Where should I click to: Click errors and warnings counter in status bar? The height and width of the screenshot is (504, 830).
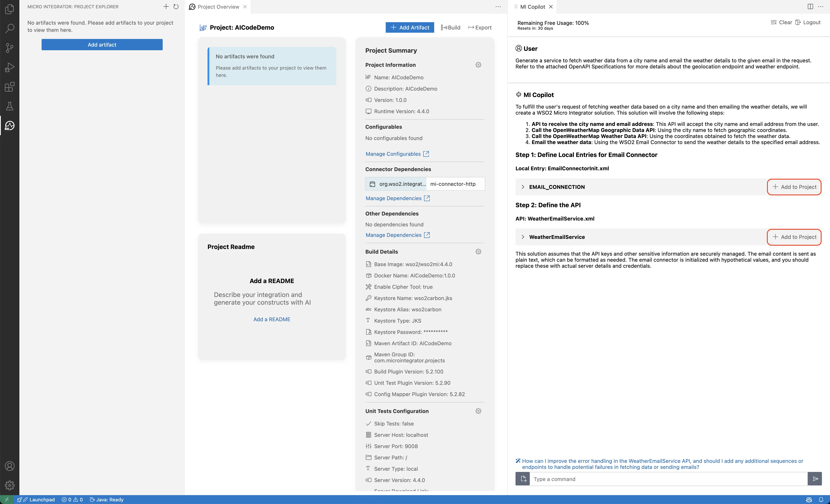[72, 500]
